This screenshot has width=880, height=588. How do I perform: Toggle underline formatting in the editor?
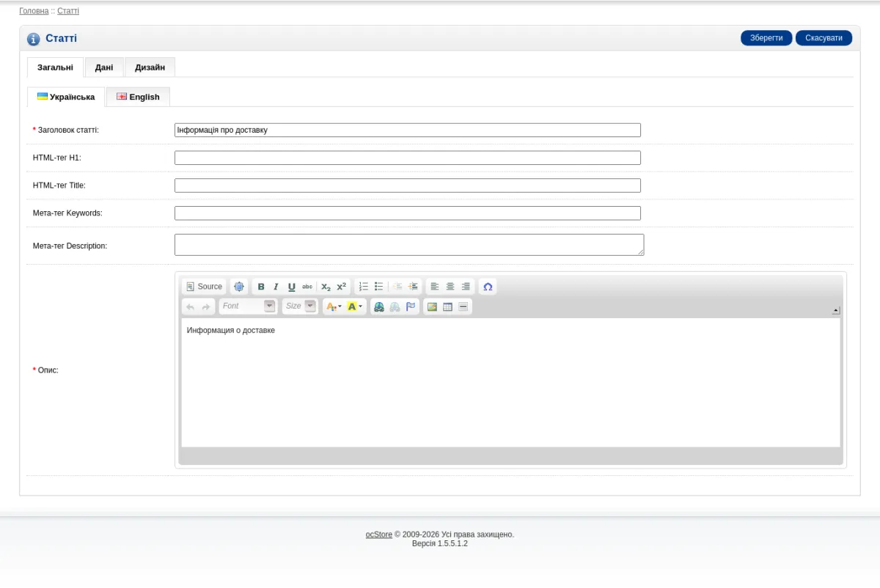pos(291,287)
